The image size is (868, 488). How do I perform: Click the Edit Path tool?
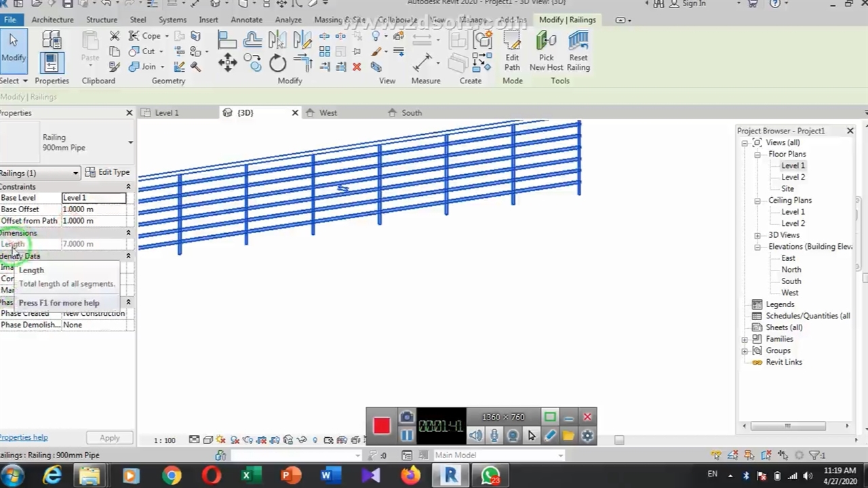[x=512, y=51]
